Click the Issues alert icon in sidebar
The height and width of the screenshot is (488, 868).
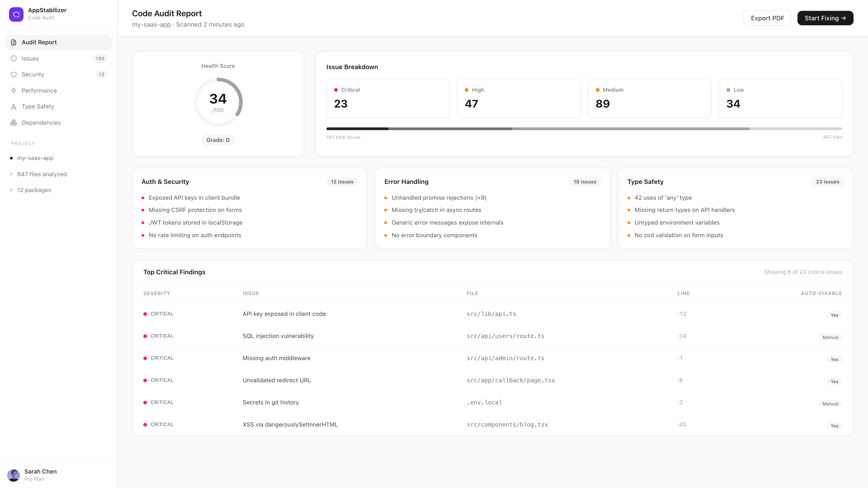coord(14,58)
